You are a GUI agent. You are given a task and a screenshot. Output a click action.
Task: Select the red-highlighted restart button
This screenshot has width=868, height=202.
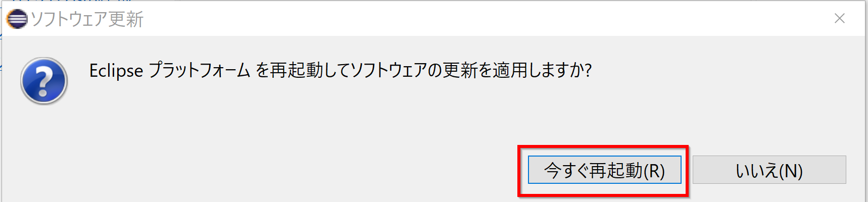tap(604, 170)
